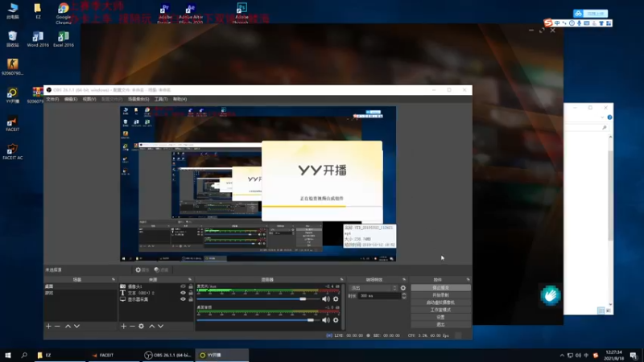This screenshot has width=644, height=362.
Task: Open Sogou skin shirt icon
Action: tap(601, 23)
